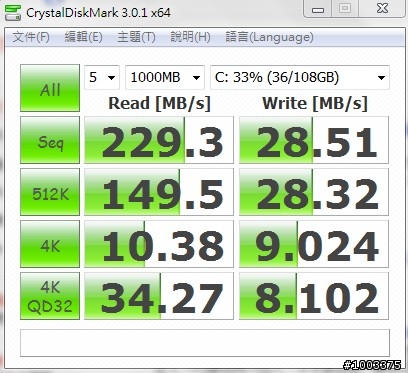408x373 pixels.
Task: Open the 語言(Language) menu
Action: point(269,37)
